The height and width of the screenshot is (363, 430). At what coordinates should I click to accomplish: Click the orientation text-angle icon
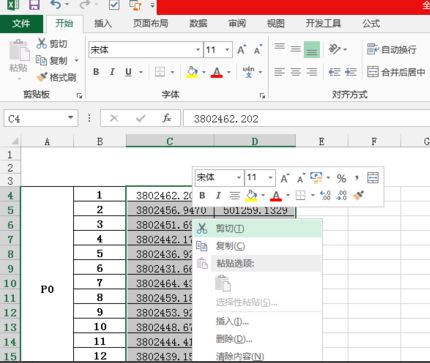(x=335, y=49)
